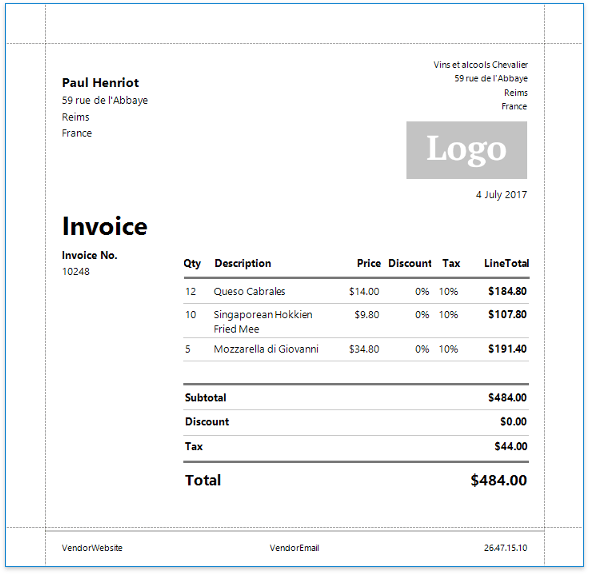Select the large Invoice title text
This screenshot has width=589, height=574.
(105, 227)
